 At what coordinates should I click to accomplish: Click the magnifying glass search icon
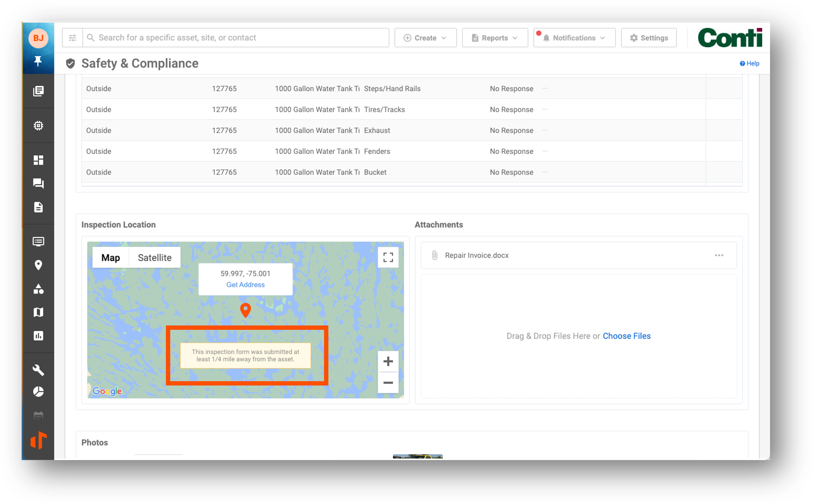[90, 38]
